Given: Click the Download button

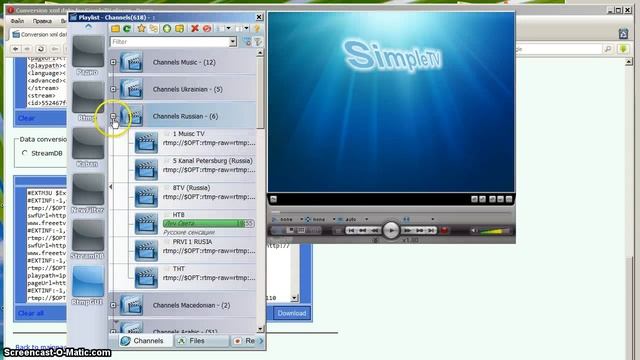Looking at the screenshot, I should [x=291, y=313].
